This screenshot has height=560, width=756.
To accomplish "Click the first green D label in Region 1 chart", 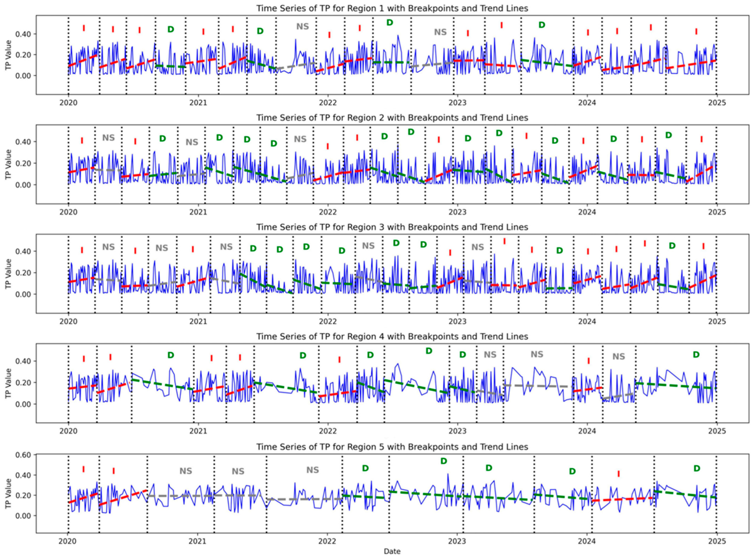I will coord(171,29).
